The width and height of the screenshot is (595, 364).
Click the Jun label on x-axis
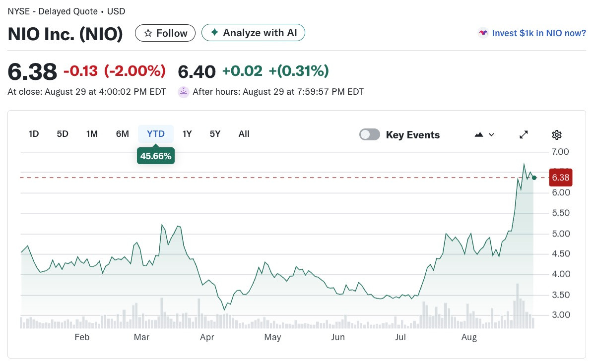(338, 337)
